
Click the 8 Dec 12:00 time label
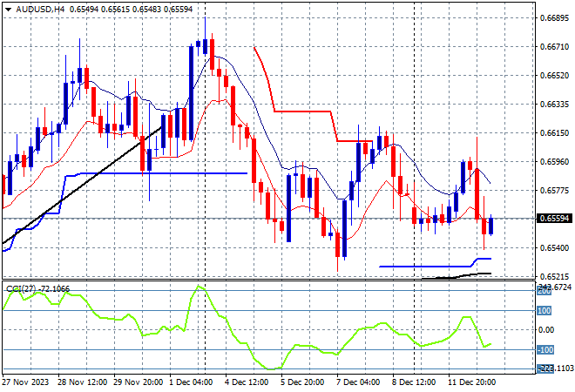point(412,382)
